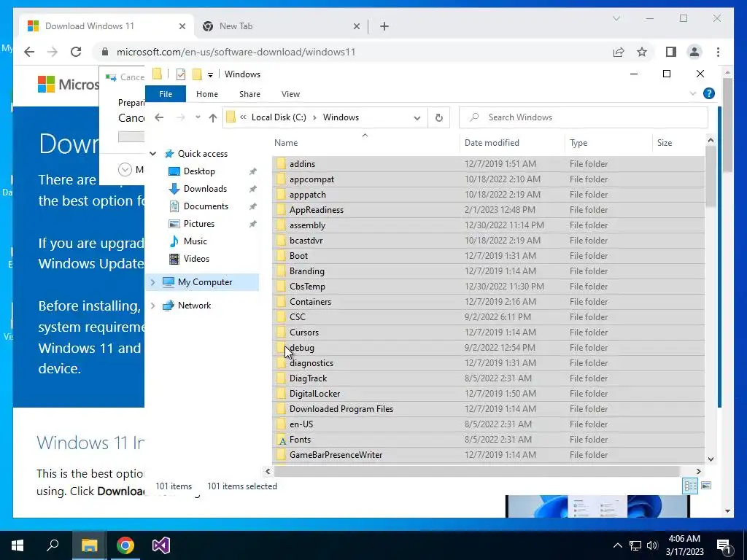747x560 pixels.
Task: Select the assembly folder
Action: coord(488,225)
